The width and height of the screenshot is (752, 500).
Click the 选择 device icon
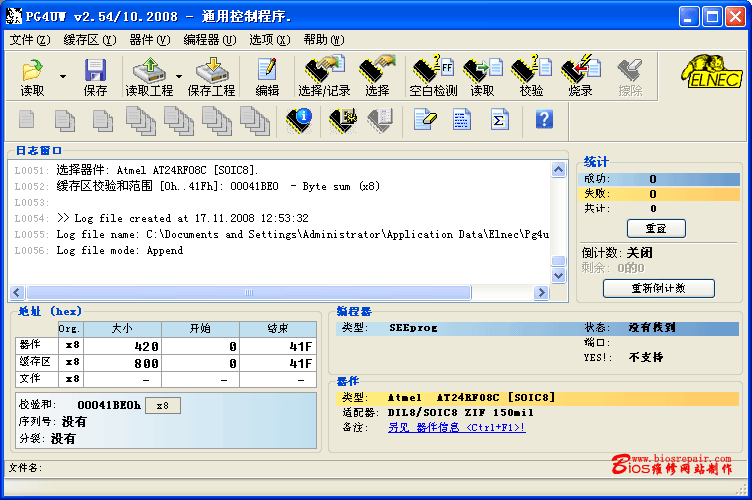tap(377, 77)
